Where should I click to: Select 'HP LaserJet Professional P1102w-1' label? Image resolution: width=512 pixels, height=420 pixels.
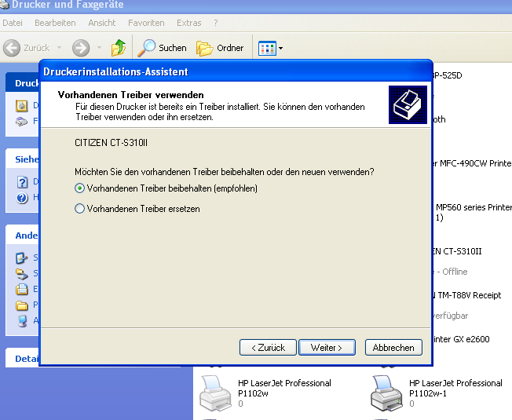pyautogui.click(x=455, y=388)
